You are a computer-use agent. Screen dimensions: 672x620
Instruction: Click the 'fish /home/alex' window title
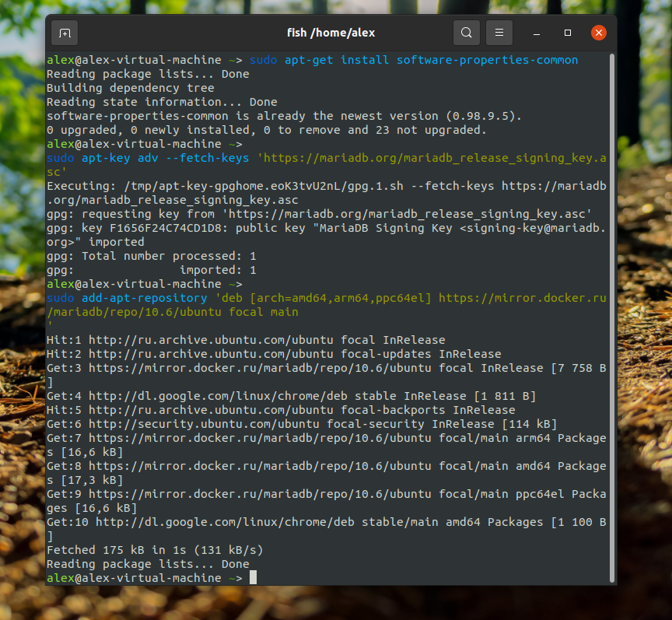click(x=331, y=33)
